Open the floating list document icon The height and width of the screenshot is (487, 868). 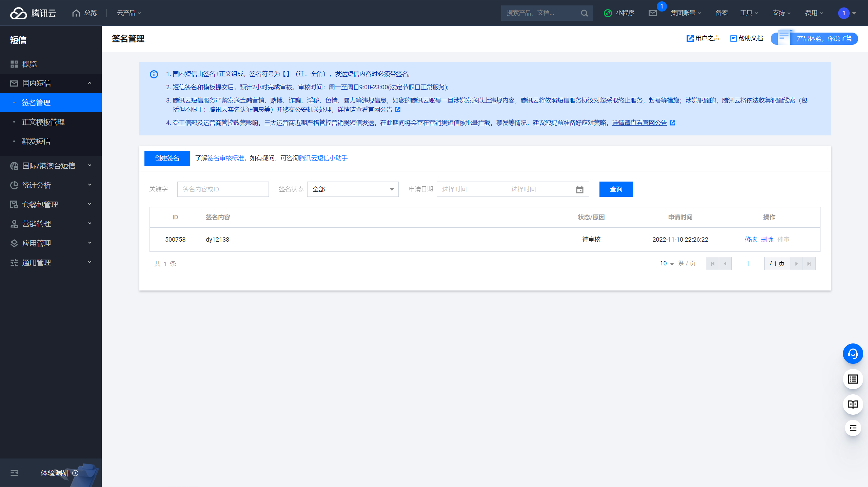pos(853,379)
